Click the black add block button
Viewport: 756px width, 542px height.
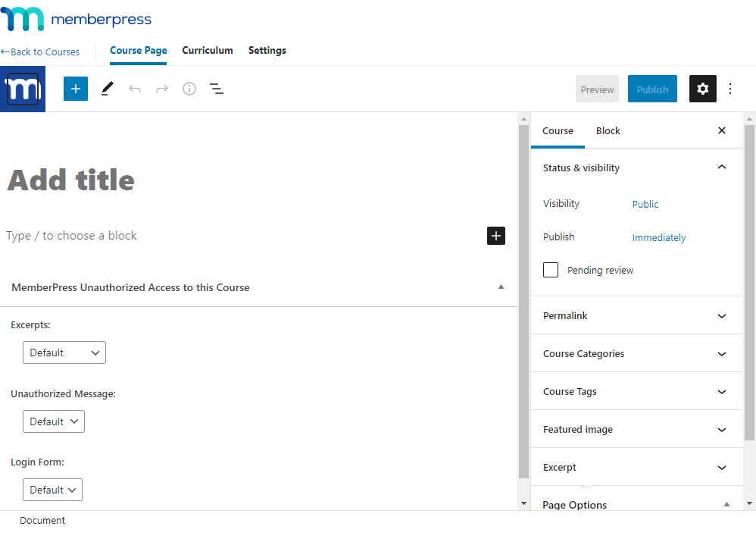(496, 236)
